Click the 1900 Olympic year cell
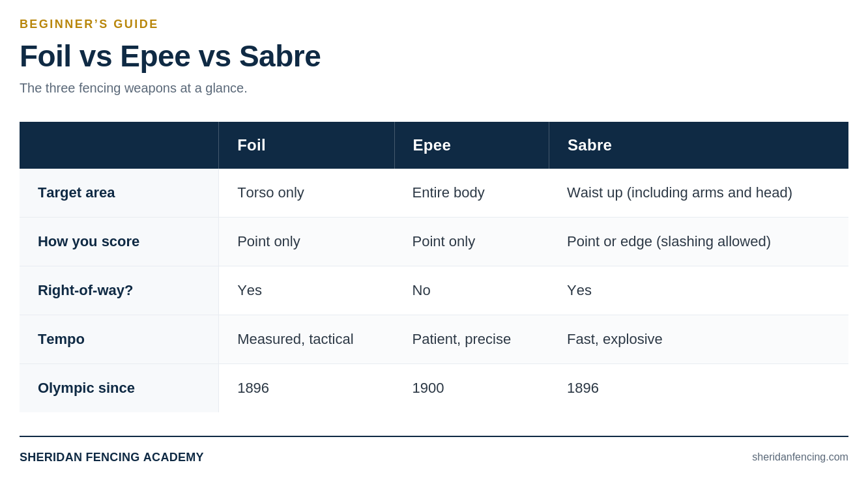Image resolution: width=868 pixels, height=482 pixels. tap(427, 388)
